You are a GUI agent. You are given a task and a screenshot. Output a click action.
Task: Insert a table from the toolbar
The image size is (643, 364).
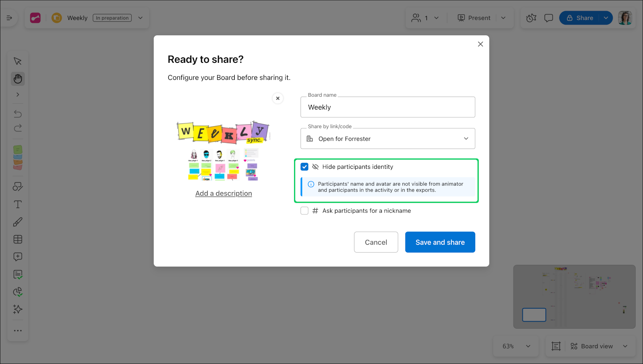[x=18, y=239]
